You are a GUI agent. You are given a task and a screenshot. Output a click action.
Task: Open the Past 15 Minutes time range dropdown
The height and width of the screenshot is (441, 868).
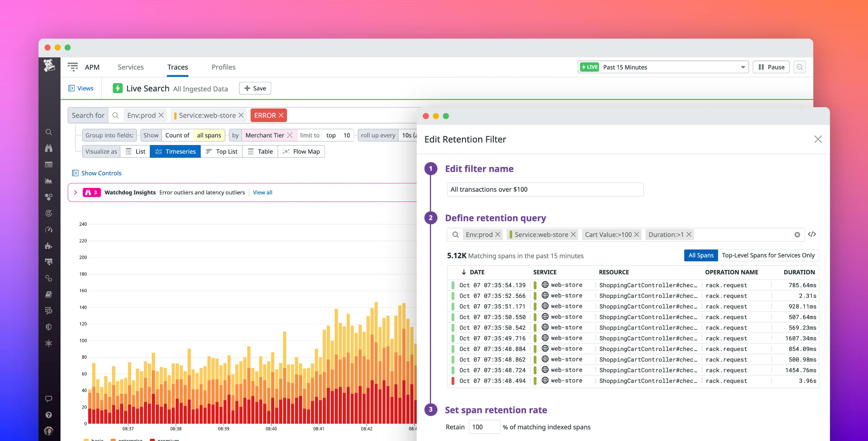point(660,67)
